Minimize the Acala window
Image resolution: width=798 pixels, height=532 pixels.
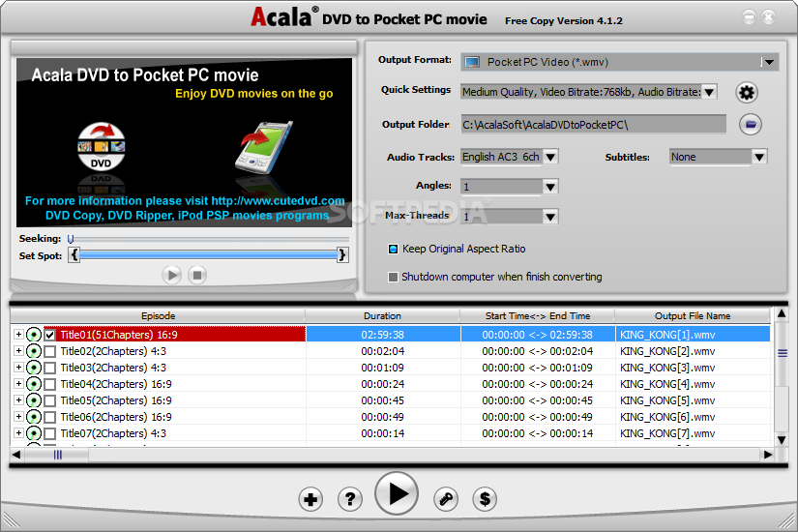[749, 17]
